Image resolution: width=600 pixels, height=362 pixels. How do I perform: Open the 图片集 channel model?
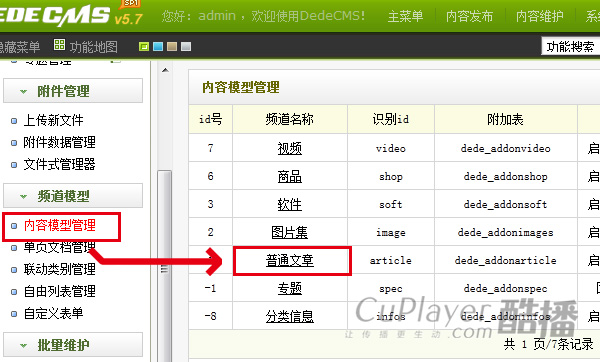(290, 232)
